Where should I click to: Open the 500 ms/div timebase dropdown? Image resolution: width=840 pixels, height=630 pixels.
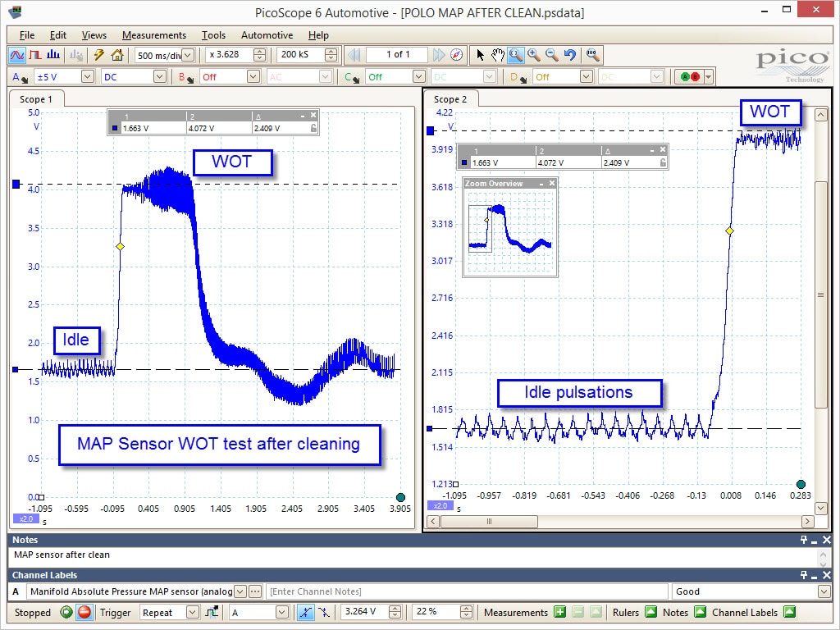188,55
